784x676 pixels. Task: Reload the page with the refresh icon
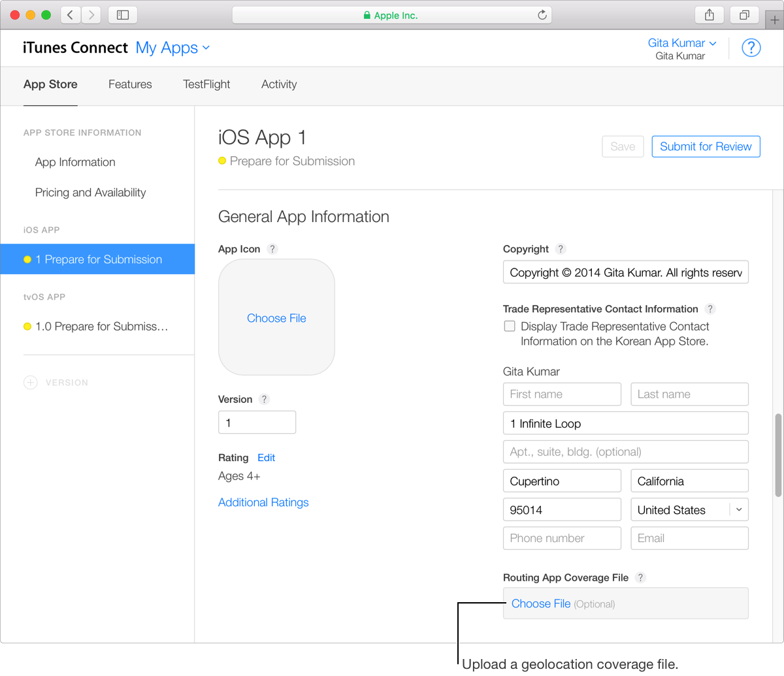[542, 15]
